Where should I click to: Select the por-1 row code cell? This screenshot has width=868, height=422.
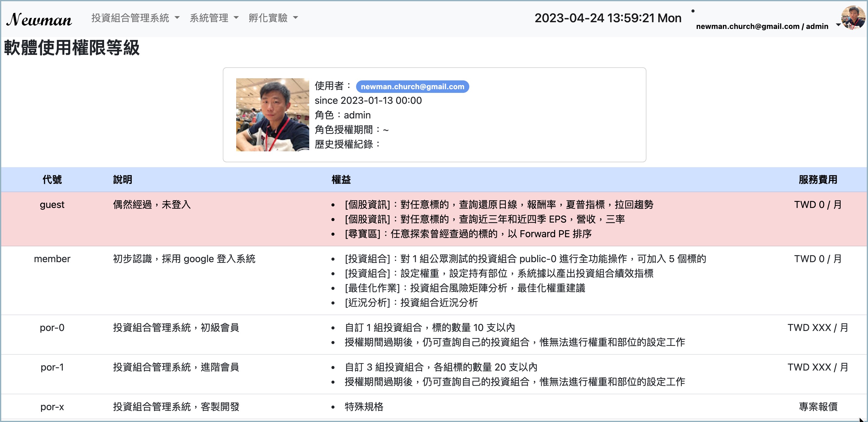[x=52, y=367]
